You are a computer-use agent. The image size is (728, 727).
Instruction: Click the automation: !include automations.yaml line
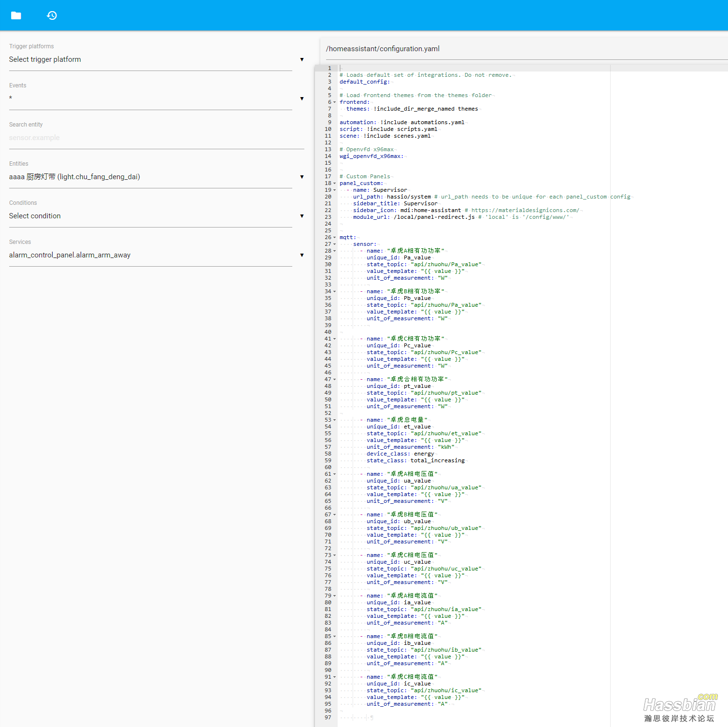click(x=402, y=123)
